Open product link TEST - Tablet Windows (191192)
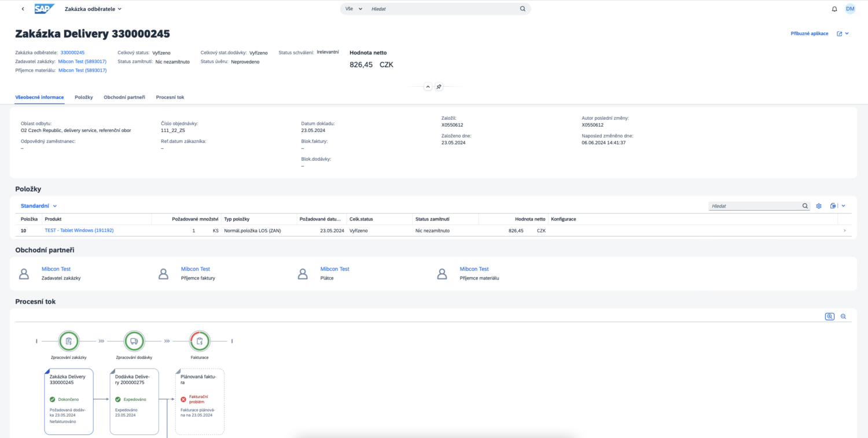This screenshot has width=868, height=438. tap(79, 230)
